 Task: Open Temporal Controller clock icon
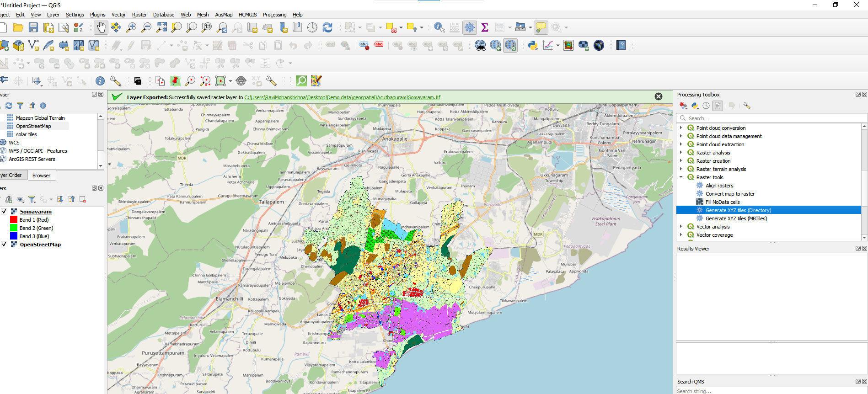click(312, 27)
